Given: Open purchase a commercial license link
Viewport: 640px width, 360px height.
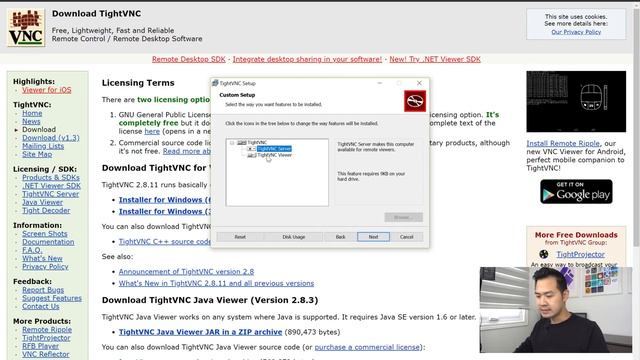Looking at the screenshot, I should (367, 347).
